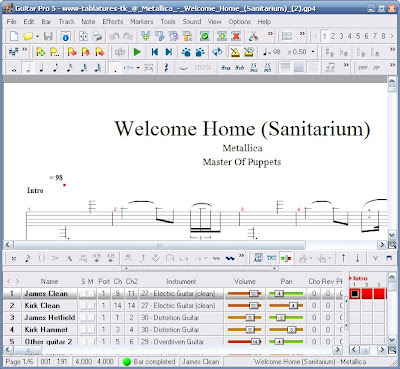This screenshot has width=400, height=369.
Task: Move track down with the down arrow icon
Action: pyautogui.click(x=357, y=258)
